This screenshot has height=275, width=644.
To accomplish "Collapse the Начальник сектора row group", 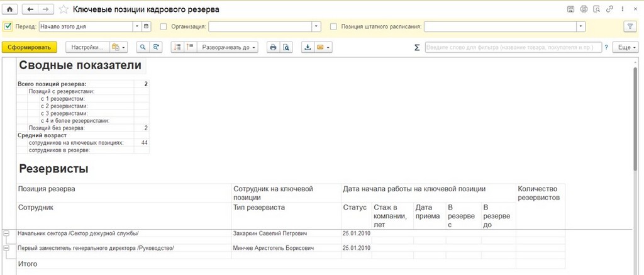I will click(x=6, y=233).
